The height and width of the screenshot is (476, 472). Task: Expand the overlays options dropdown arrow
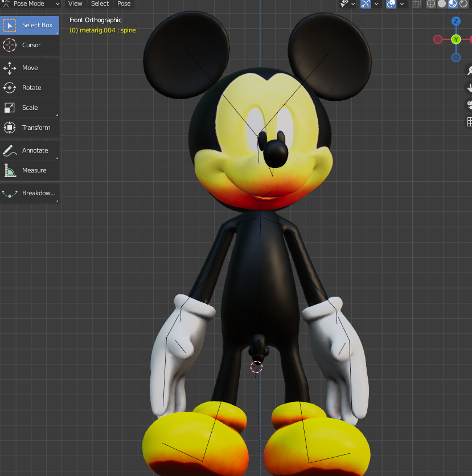coord(403,4)
